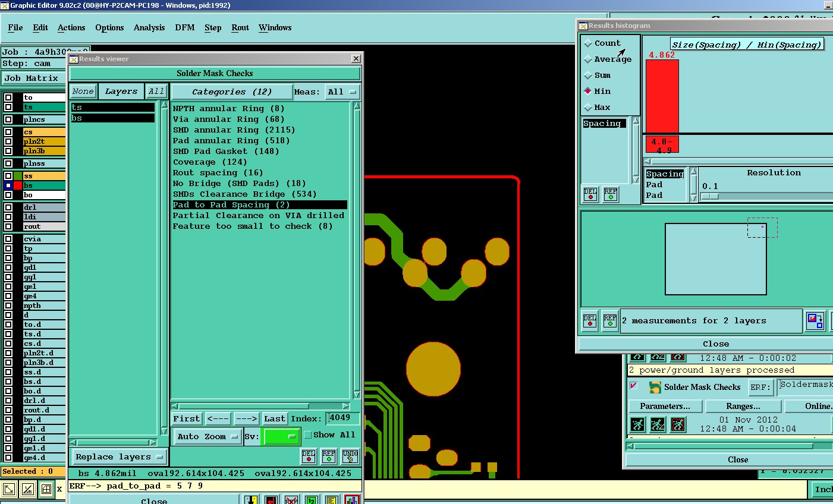
Task: Click red-outlined arrow icon beside 0:00:02 time
Action: pos(678,357)
